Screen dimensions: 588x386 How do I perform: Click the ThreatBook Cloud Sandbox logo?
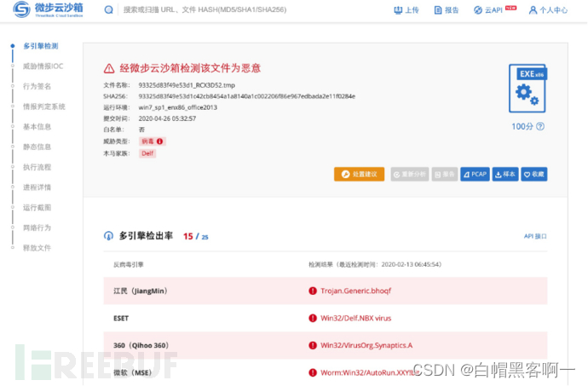48,9
